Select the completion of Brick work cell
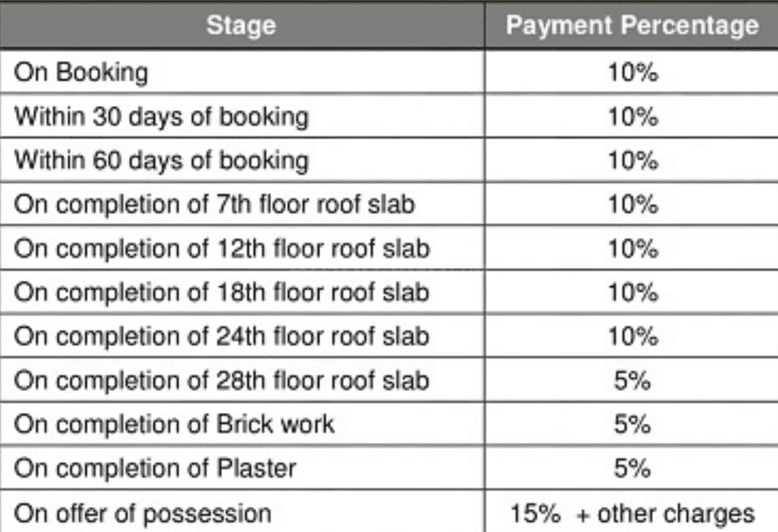This screenshot has height=532, width=778. [x=174, y=424]
